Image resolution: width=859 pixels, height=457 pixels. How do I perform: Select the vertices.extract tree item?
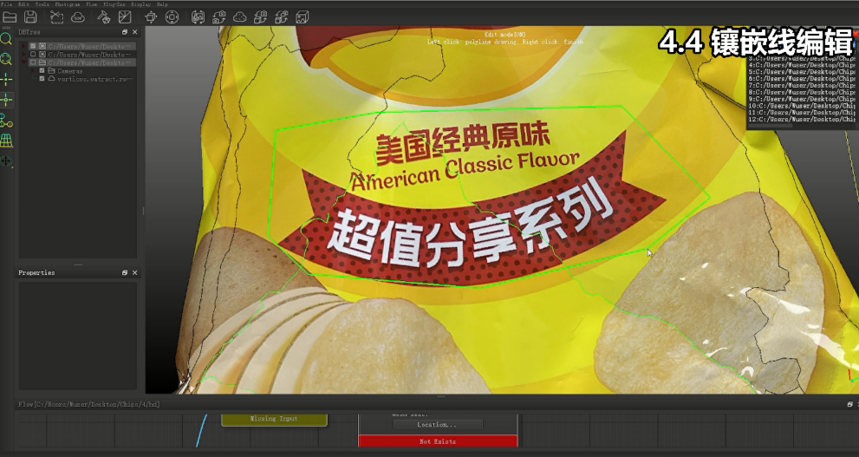click(95, 79)
